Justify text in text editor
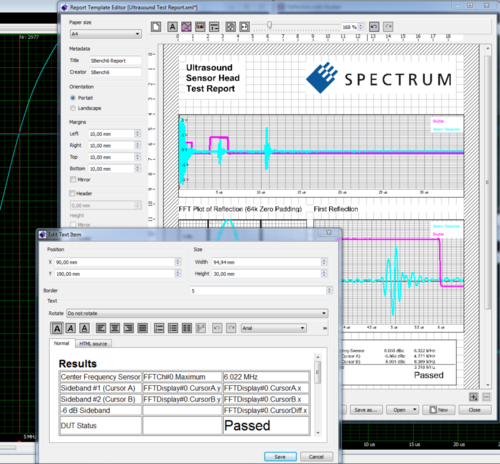 click(x=143, y=328)
